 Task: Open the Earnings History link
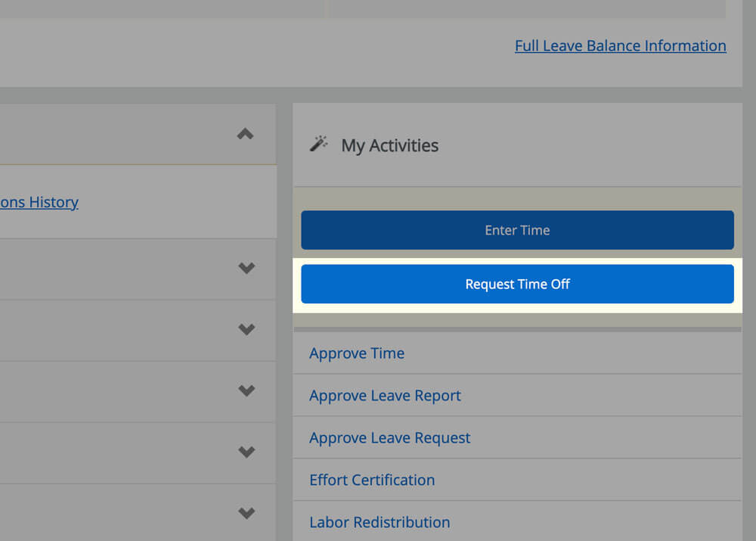point(39,202)
